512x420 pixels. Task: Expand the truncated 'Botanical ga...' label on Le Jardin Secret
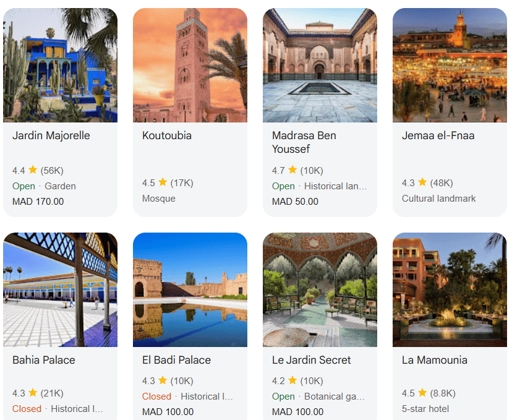336,396
